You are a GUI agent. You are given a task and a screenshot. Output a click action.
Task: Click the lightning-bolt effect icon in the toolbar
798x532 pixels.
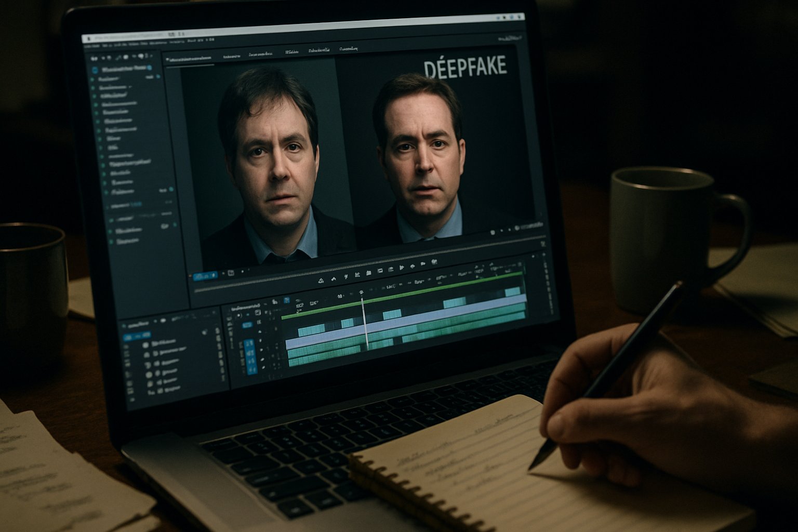(x=345, y=276)
